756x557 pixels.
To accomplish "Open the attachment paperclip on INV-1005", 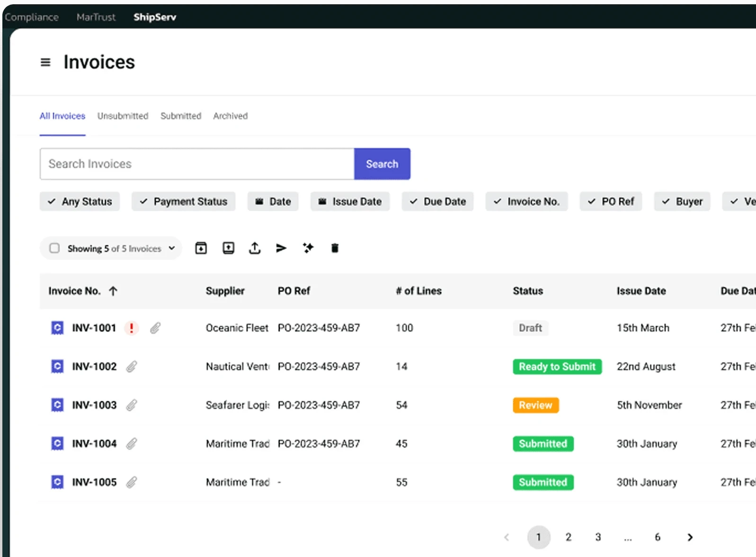I will click(132, 482).
